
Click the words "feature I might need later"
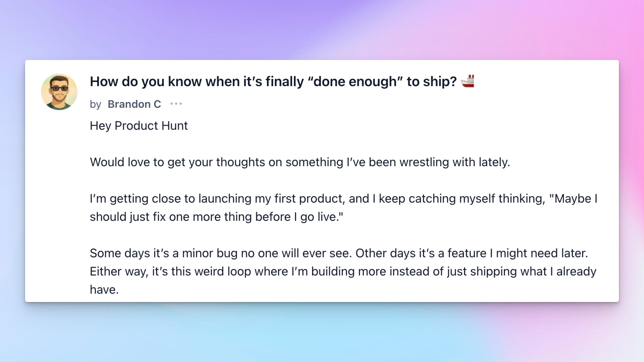tap(518, 253)
